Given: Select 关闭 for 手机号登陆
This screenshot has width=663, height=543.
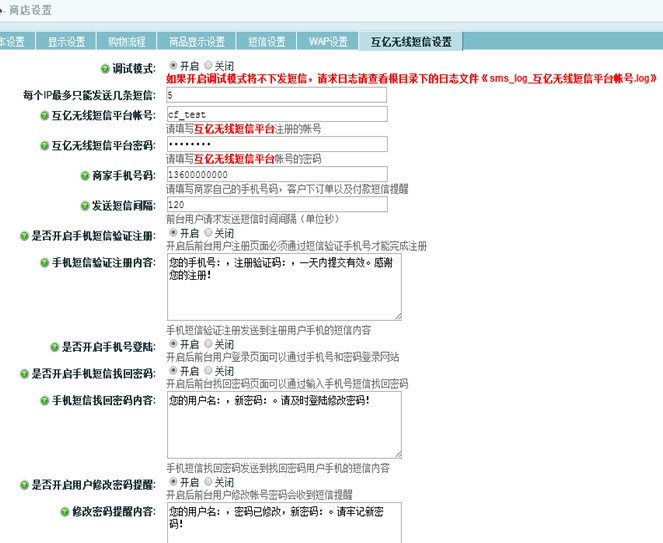Looking at the screenshot, I should (208, 343).
